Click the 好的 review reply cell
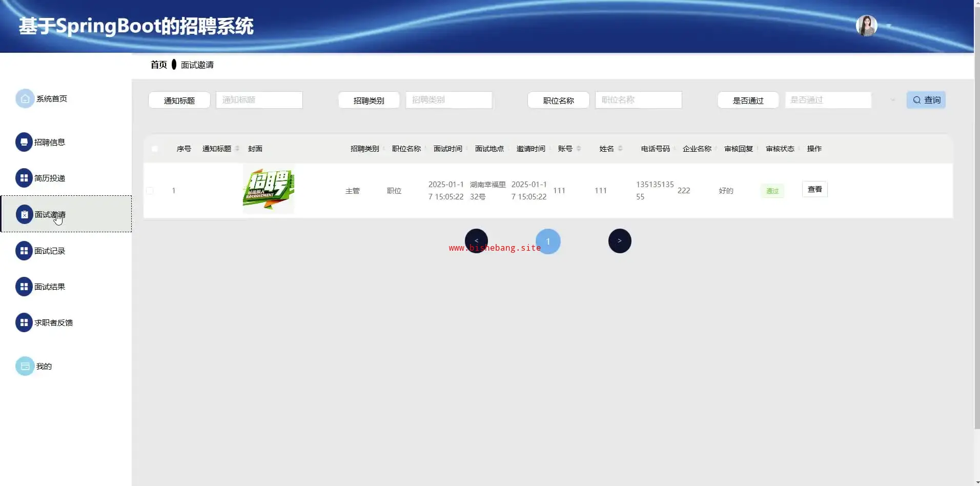Image resolution: width=980 pixels, height=486 pixels. click(726, 191)
